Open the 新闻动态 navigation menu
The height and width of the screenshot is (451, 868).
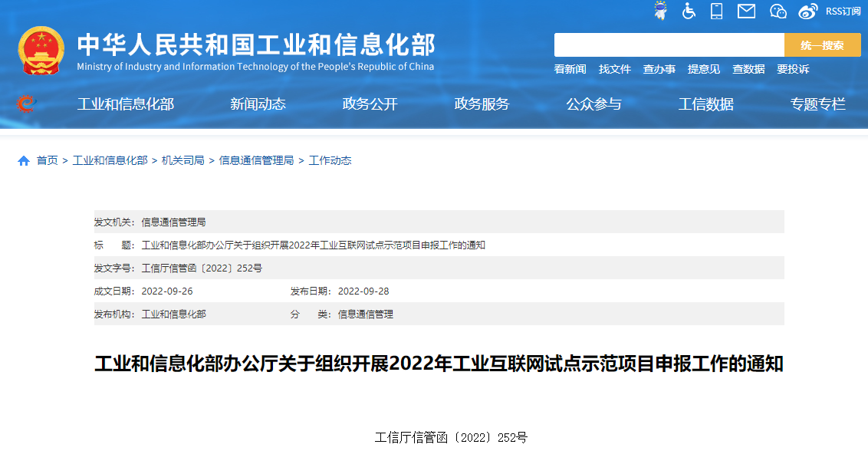pos(258,104)
